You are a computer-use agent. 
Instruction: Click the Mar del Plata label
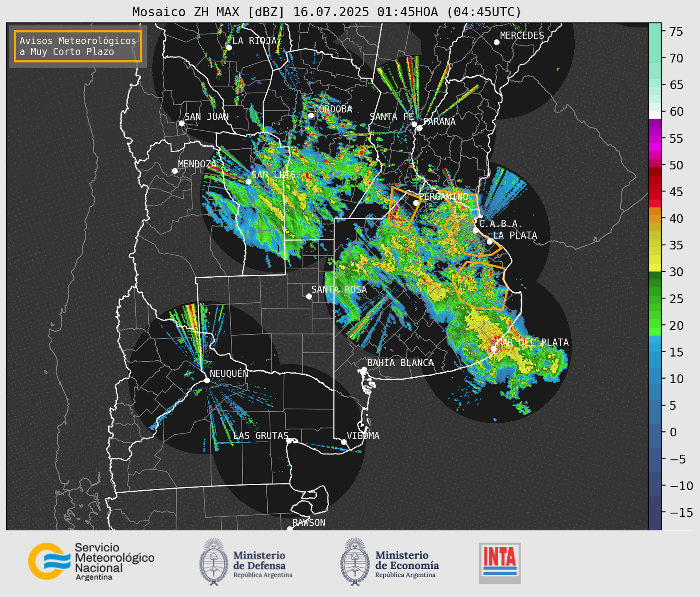tap(532, 343)
